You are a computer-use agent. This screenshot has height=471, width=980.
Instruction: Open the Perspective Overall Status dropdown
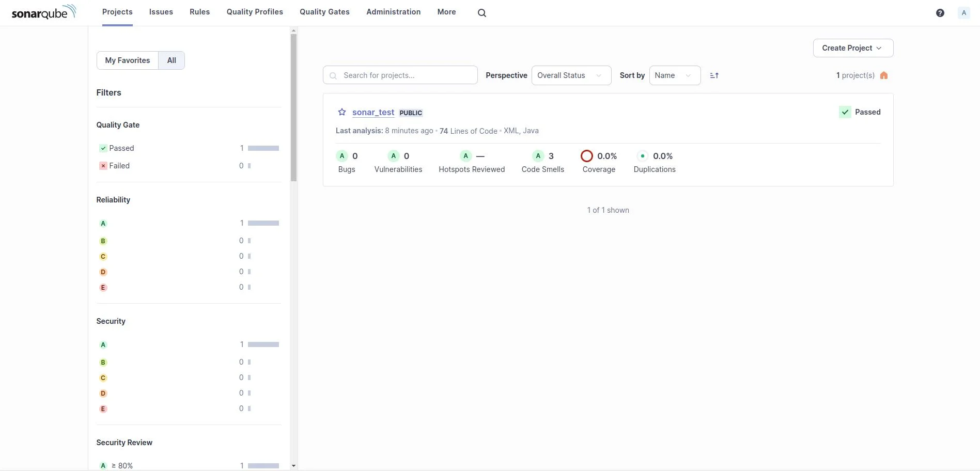coord(570,75)
